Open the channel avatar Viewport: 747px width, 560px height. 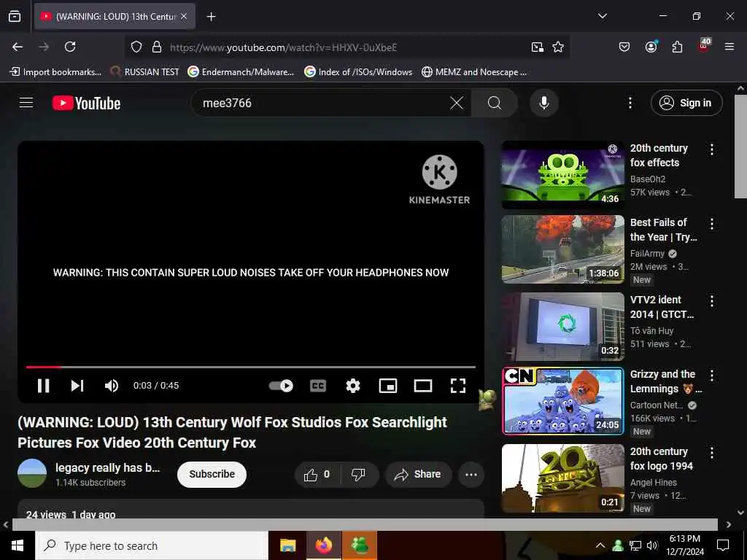coord(32,473)
